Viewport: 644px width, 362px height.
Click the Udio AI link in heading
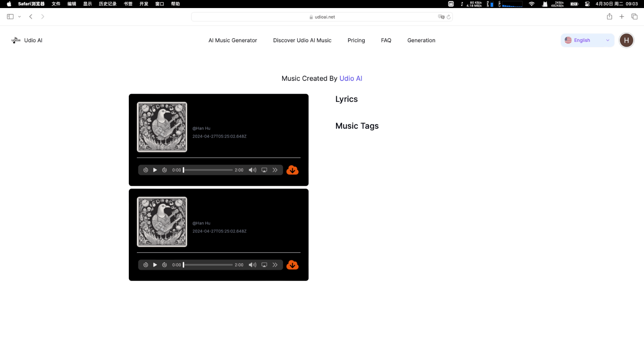[351, 78]
